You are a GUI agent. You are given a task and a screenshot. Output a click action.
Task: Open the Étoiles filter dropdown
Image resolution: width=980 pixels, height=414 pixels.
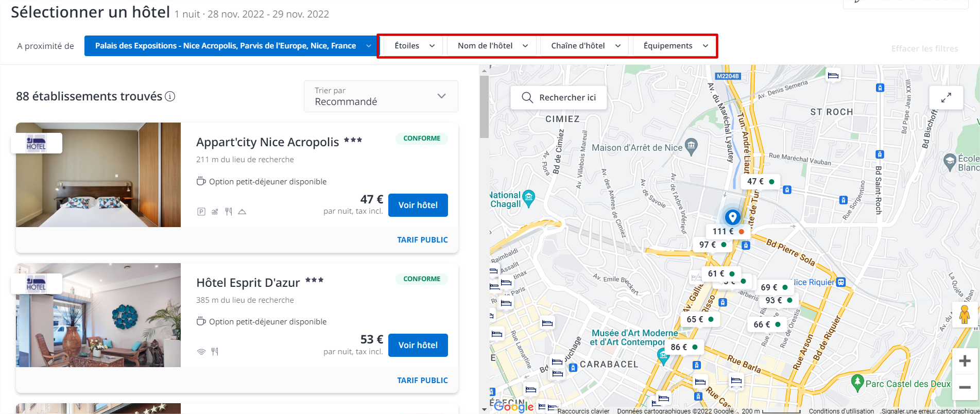tap(415, 46)
